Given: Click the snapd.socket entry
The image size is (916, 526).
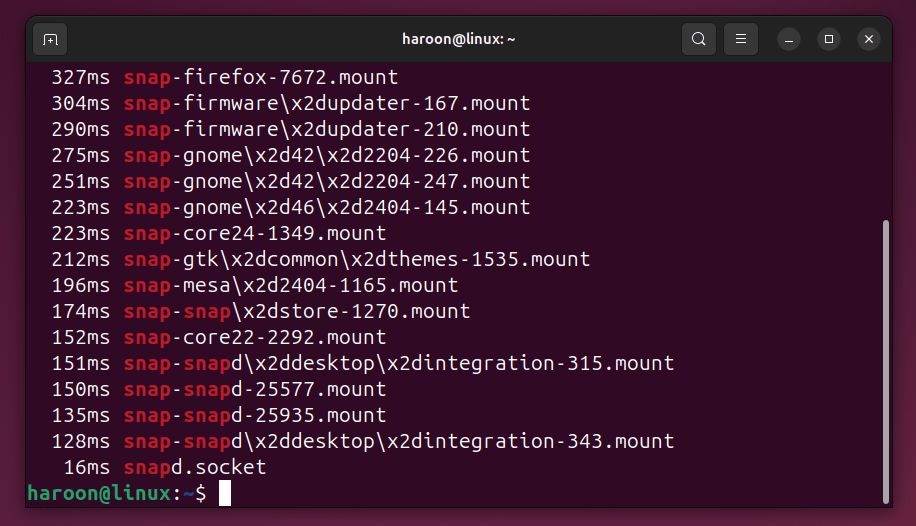Looking at the screenshot, I should (x=195, y=467).
